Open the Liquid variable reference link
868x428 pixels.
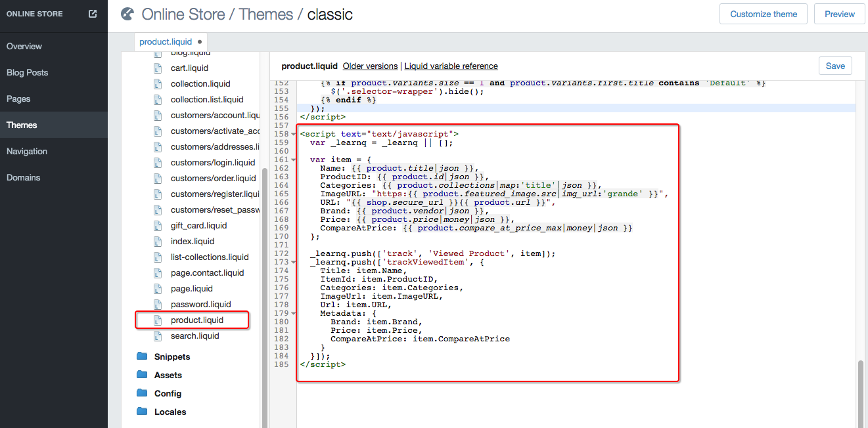(x=451, y=66)
